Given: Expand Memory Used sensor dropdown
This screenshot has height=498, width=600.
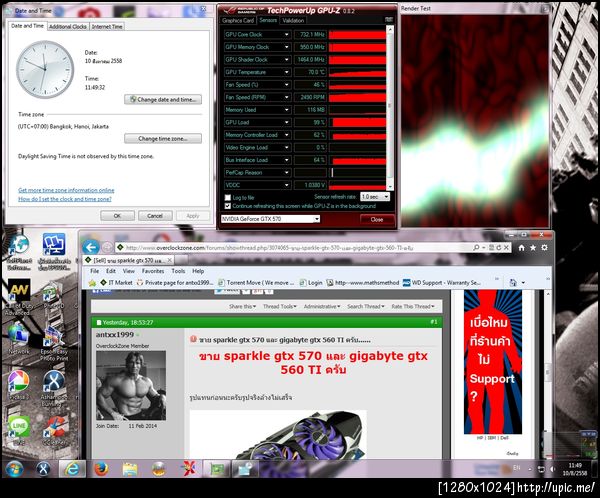Looking at the screenshot, I should (x=286, y=110).
